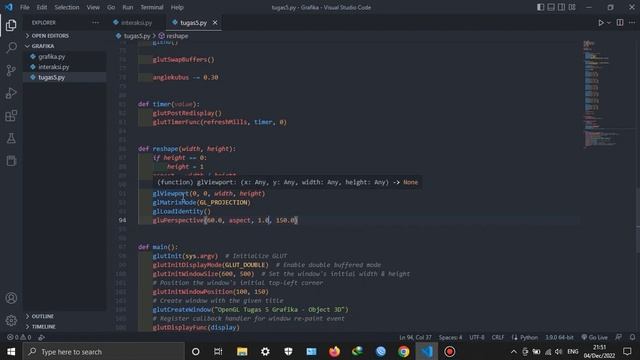The image size is (640, 360).
Task: Open the Manage gear menu
Action: [11, 320]
